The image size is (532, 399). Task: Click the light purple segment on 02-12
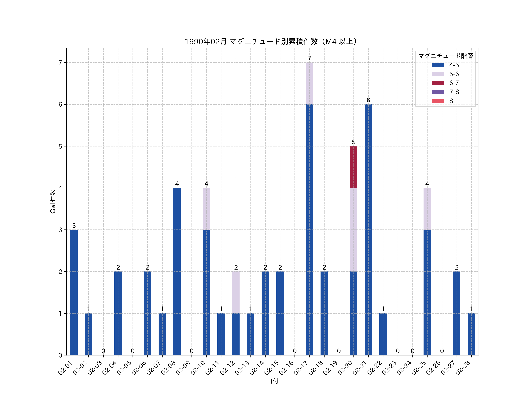tap(236, 292)
